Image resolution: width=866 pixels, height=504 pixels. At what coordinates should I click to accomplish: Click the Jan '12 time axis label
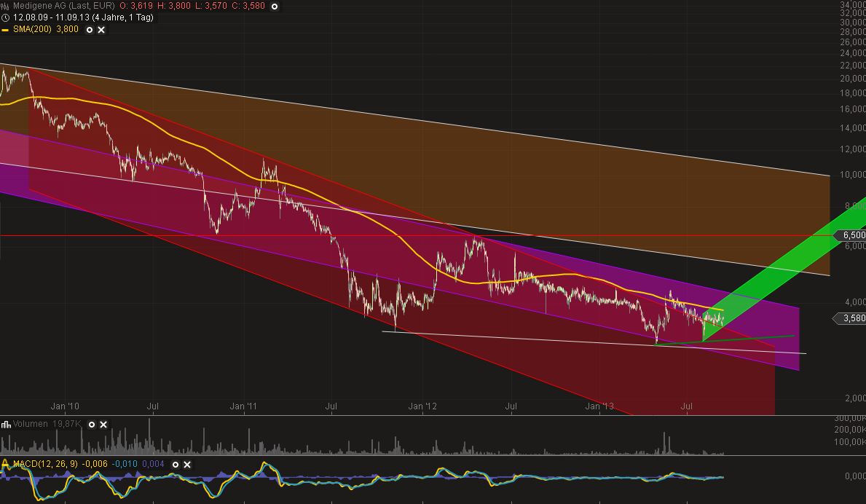point(422,406)
